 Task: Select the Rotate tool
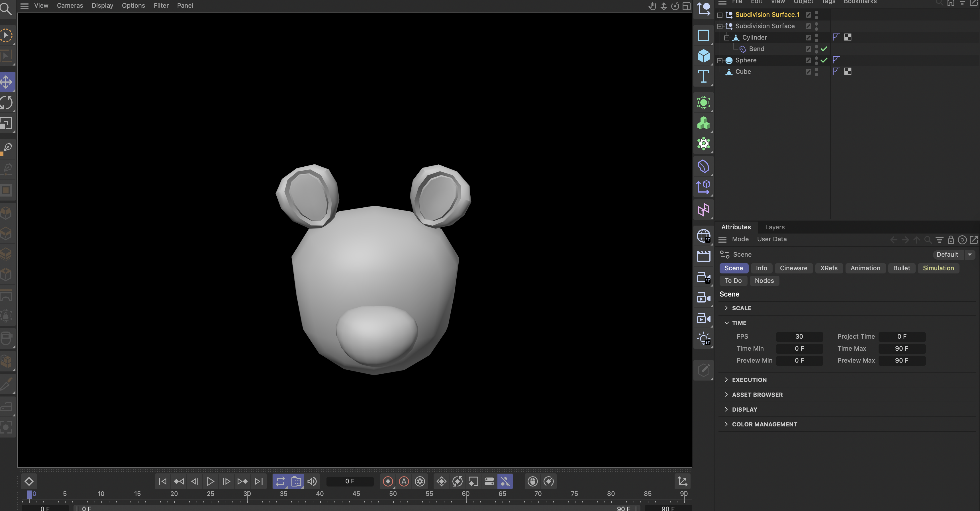pos(7,102)
